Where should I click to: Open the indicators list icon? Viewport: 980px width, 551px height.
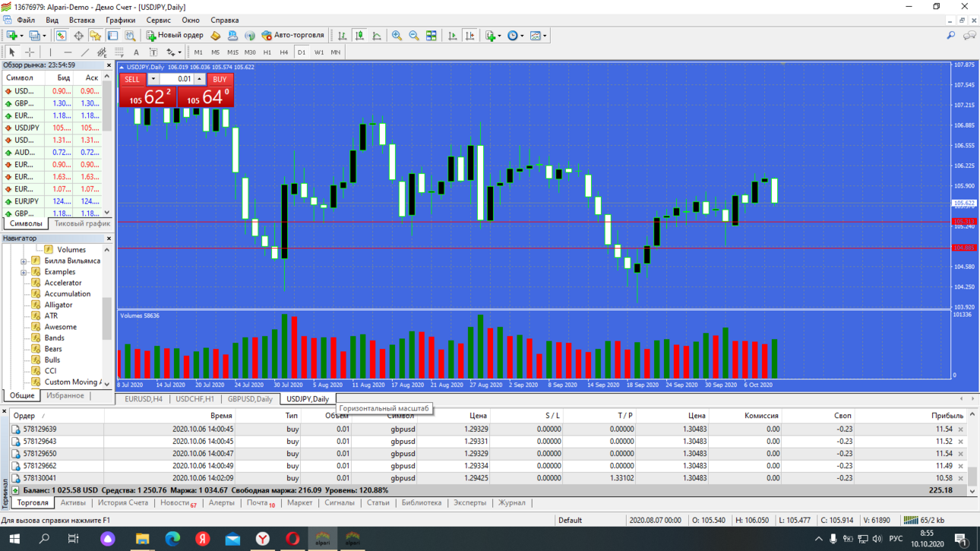tap(490, 36)
